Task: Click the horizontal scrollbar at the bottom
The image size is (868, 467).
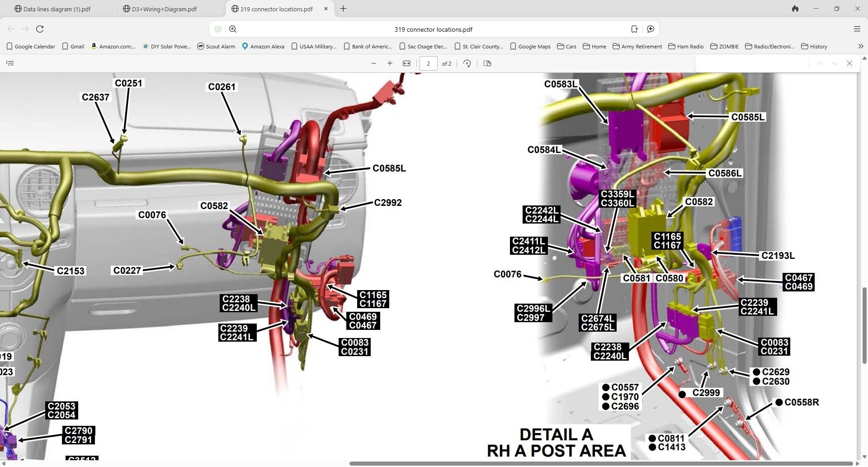Action: click(x=600, y=463)
